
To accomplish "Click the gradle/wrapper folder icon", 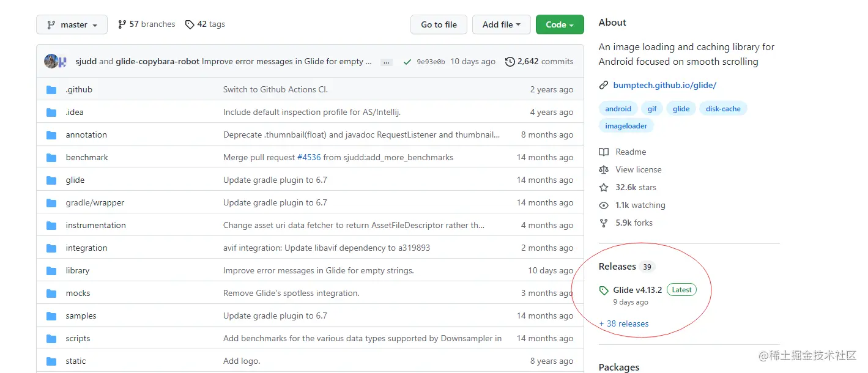I will point(51,203).
